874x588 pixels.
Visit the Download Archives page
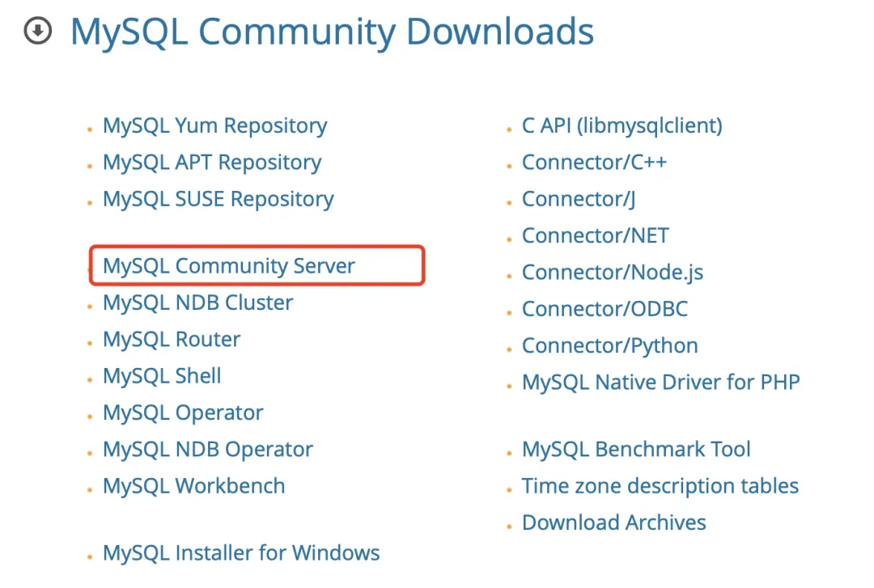(x=614, y=522)
